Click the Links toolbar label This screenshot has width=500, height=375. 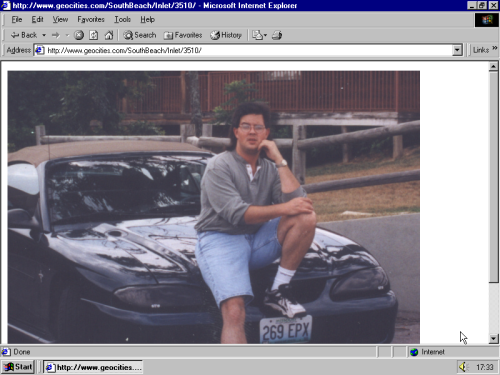point(481,50)
